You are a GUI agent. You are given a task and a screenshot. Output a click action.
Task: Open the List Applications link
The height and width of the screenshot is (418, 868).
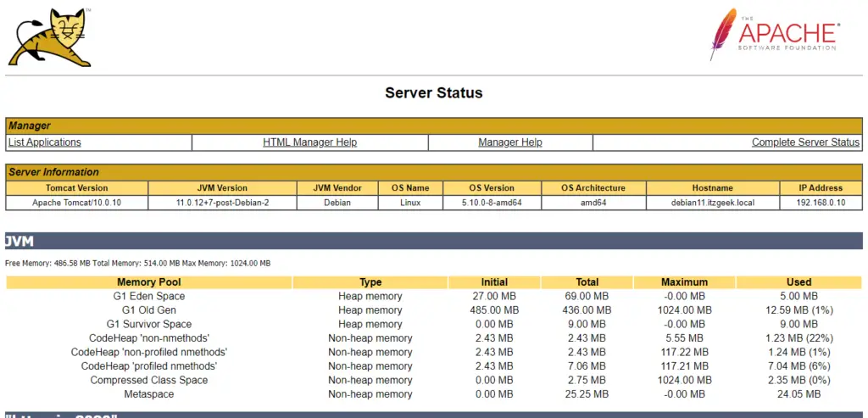point(45,142)
